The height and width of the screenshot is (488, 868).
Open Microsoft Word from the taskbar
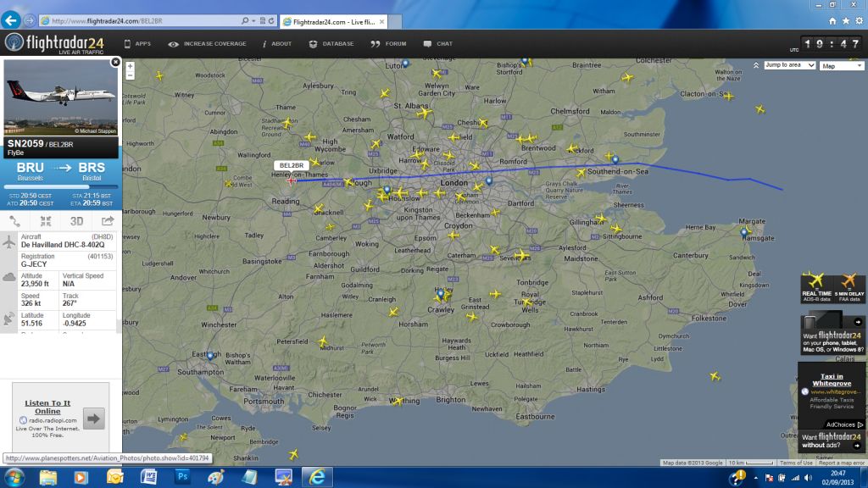[148, 477]
